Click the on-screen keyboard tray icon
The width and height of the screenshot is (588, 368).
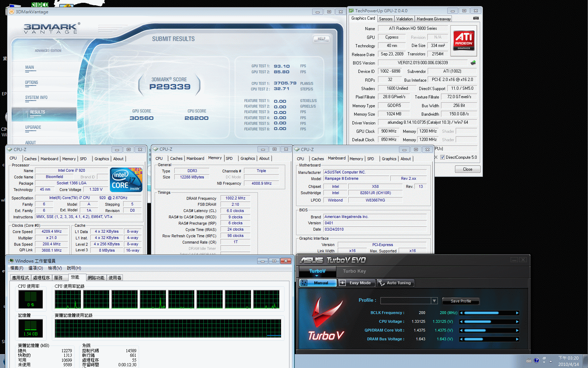coord(529,361)
